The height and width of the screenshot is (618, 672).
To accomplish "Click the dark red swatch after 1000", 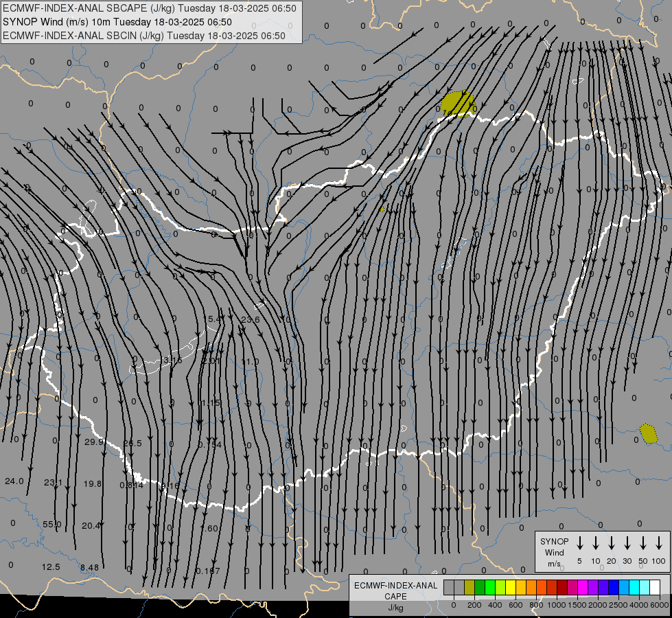I will click(562, 587).
